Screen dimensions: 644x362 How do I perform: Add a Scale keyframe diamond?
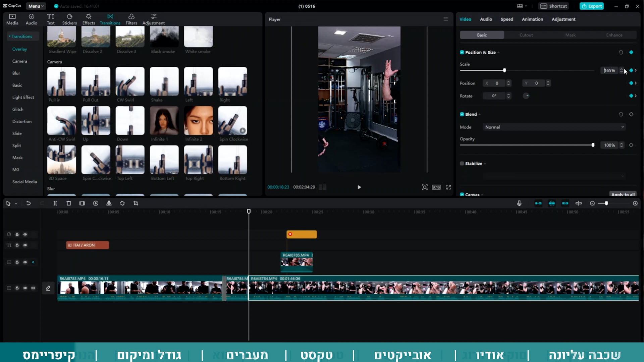(631, 70)
